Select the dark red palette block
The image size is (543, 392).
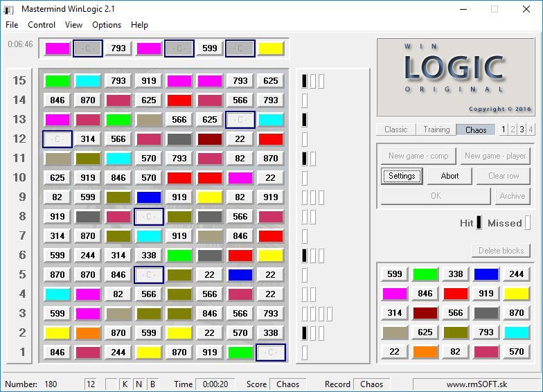[x=425, y=313]
